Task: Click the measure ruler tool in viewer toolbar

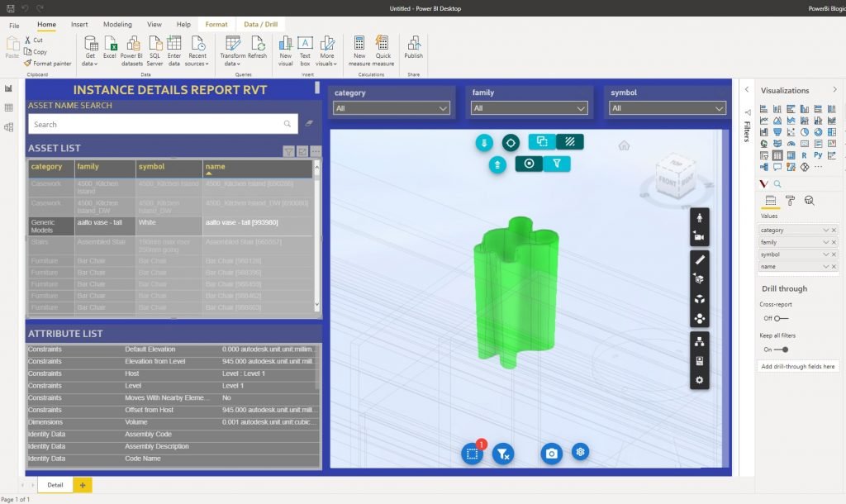Action: pos(700,259)
